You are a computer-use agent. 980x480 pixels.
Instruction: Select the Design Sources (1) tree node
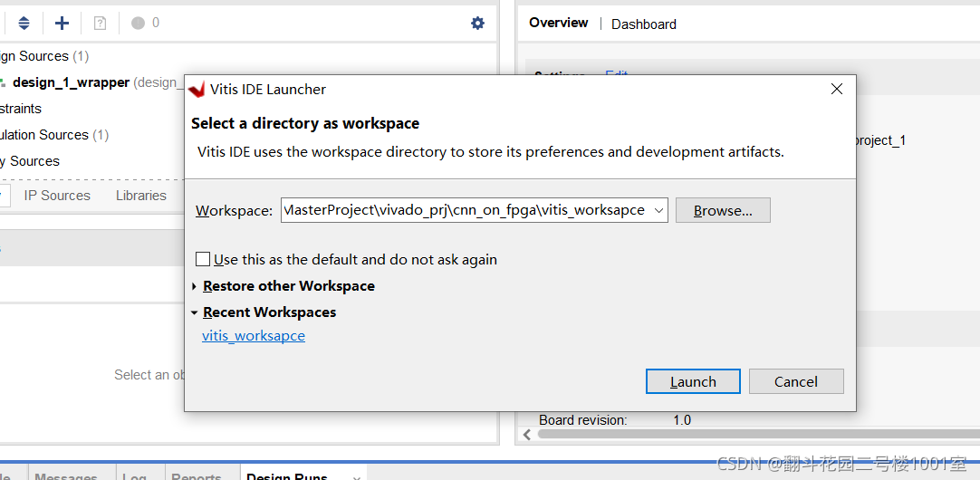[x=43, y=56]
